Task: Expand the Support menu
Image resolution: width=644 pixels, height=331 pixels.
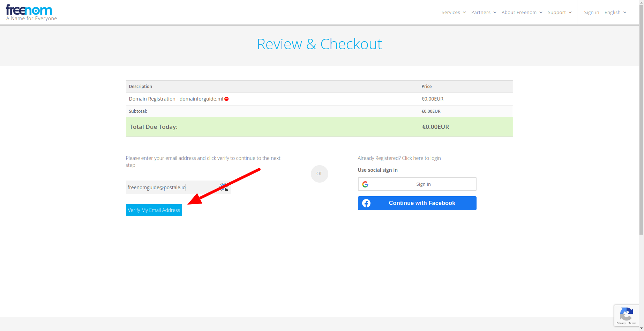Action: pos(560,12)
